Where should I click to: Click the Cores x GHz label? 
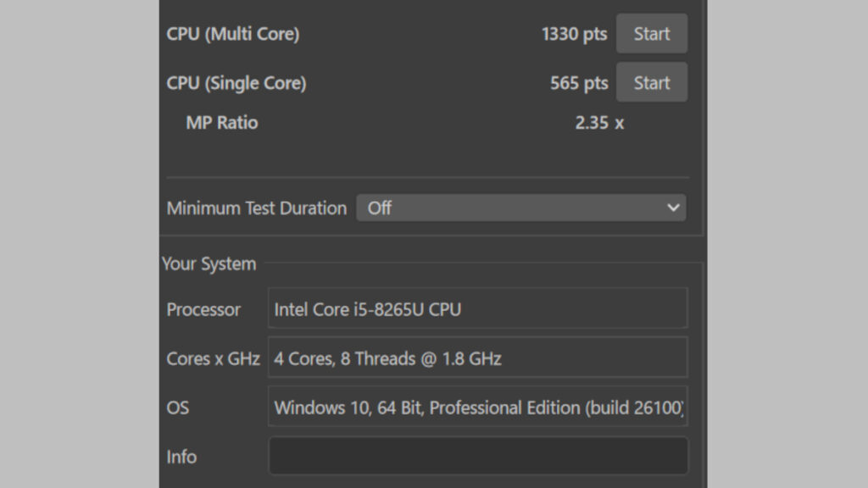(x=213, y=359)
